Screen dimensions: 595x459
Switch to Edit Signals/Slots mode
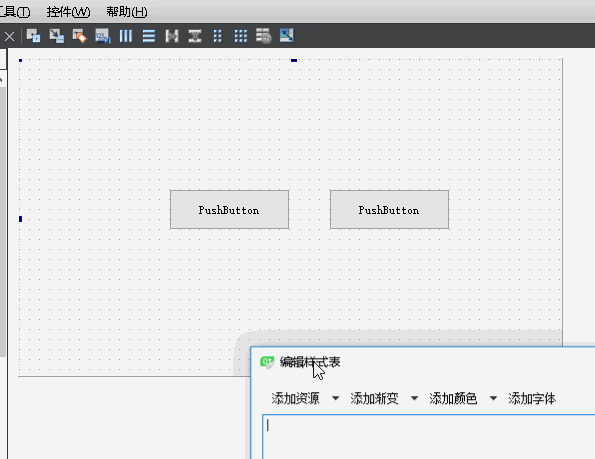[x=57, y=36]
